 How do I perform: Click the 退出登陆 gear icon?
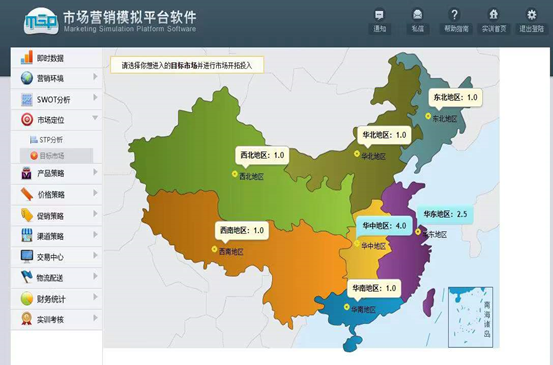[x=531, y=15]
